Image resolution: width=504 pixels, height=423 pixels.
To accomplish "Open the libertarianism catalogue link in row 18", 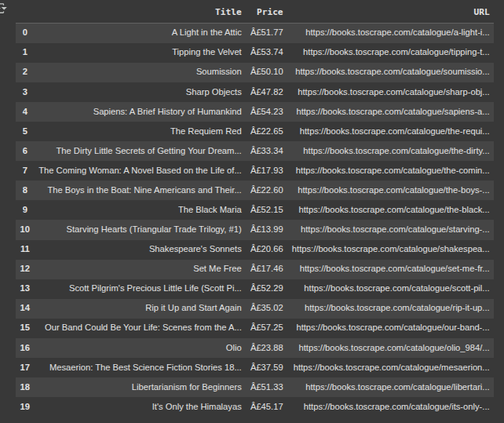I will click(x=397, y=388).
